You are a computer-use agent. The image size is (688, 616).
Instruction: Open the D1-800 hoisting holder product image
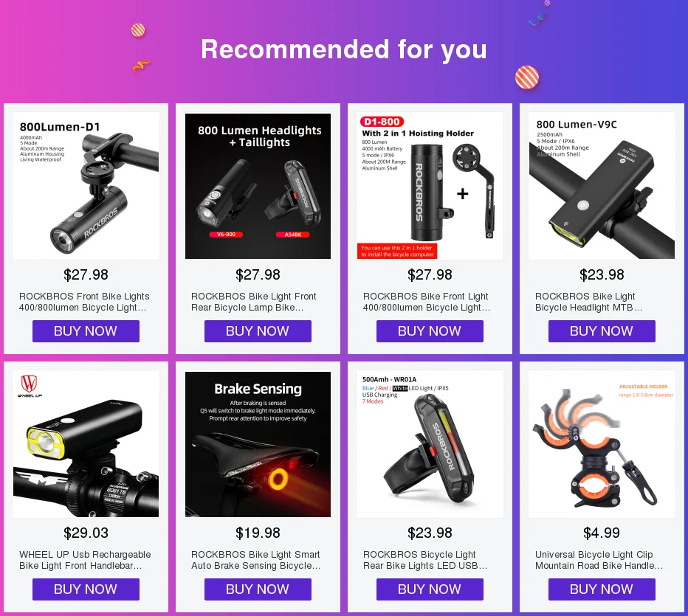pos(430,186)
